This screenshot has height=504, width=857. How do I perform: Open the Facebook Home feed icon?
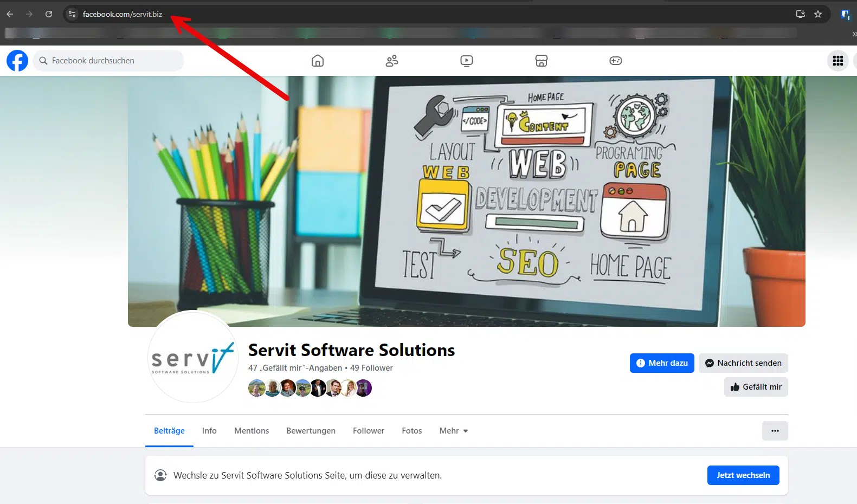pyautogui.click(x=318, y=61)
